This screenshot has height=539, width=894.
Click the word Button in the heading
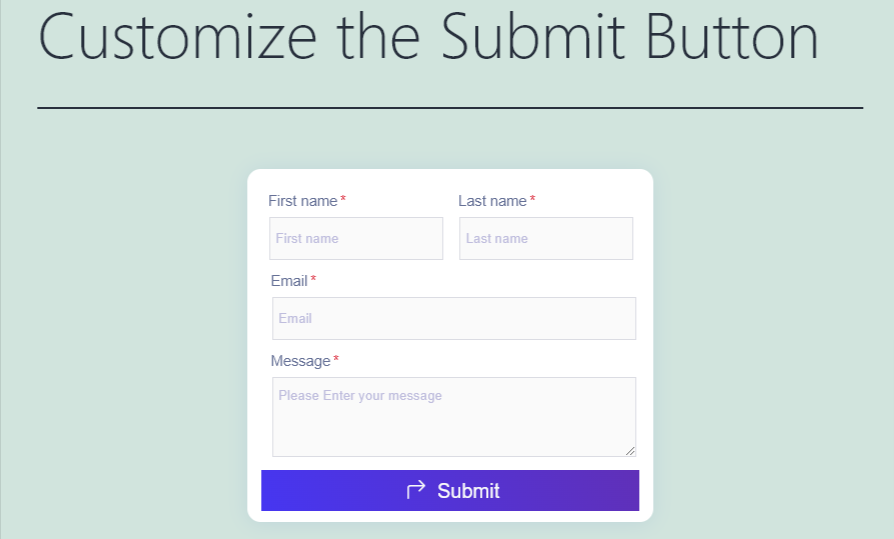pos(732,38)
